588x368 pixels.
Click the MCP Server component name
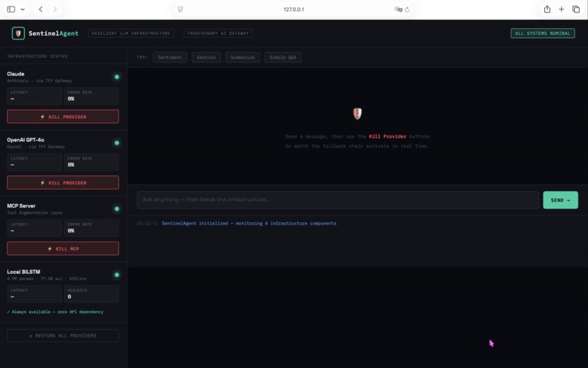click(21, 205)
